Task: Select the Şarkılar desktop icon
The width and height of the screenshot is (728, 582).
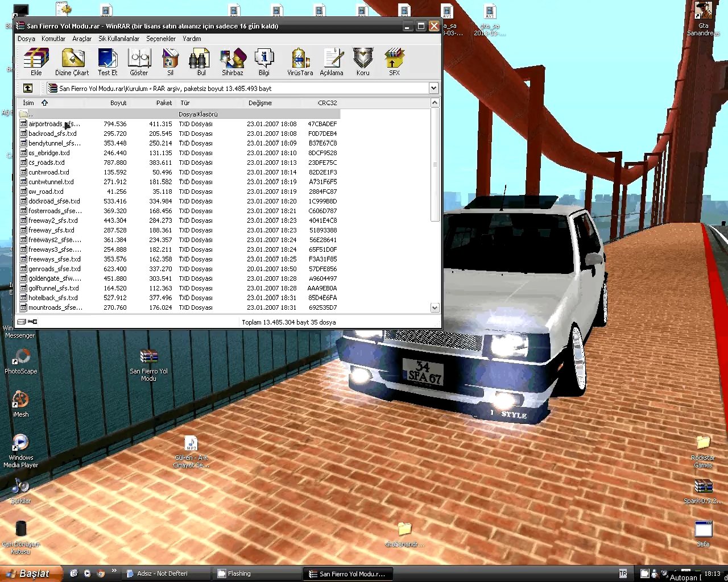Action: tap(20, 491)
